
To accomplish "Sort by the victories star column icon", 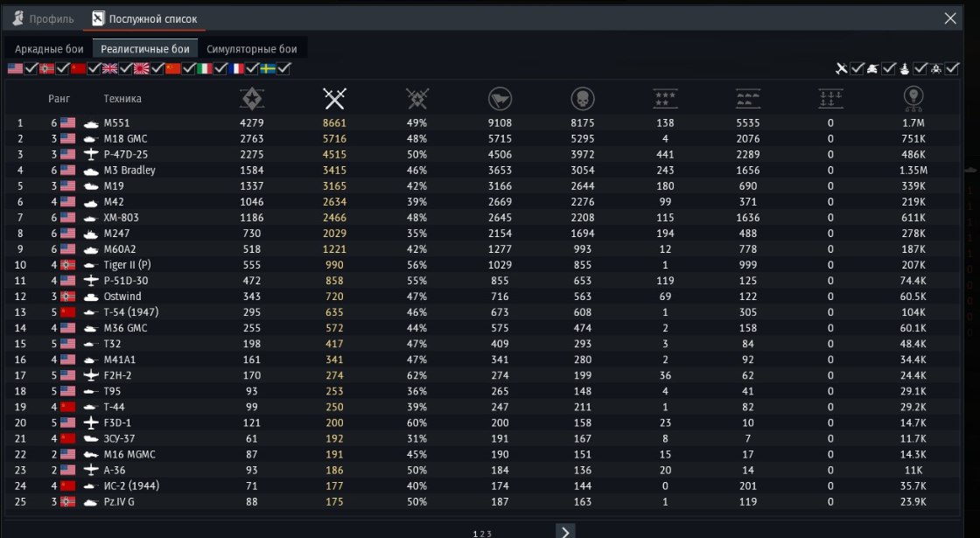I will pyautogui.click(x=252, y=98).
